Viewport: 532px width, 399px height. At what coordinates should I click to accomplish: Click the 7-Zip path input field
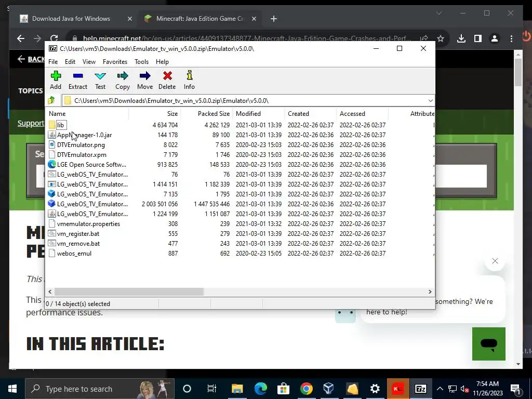click(248, 101)
